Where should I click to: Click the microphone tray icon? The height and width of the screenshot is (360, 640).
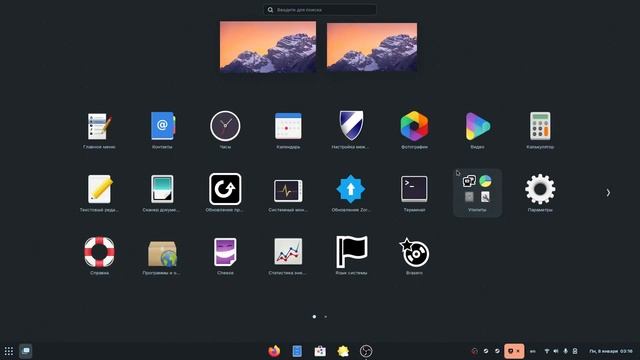click(565, 351)
